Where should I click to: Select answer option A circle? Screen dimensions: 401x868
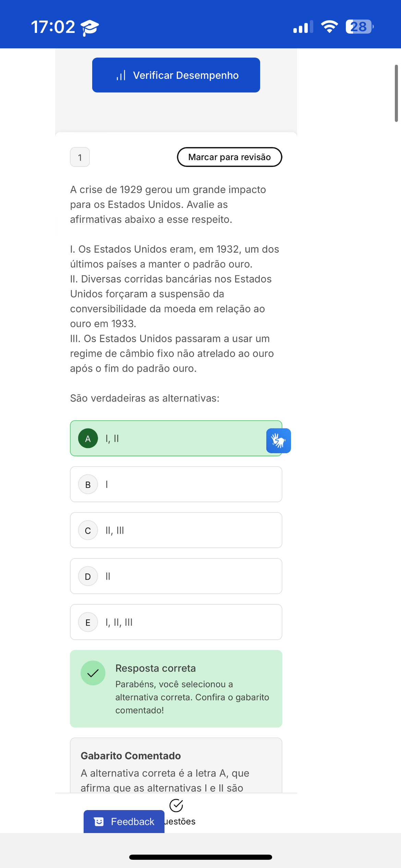click(88, 438)
